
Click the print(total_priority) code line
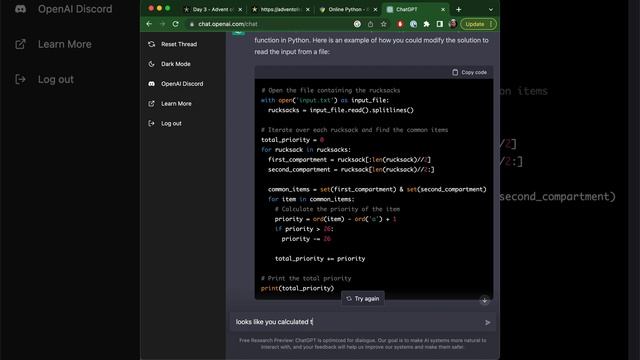click(x=298, y=288)
